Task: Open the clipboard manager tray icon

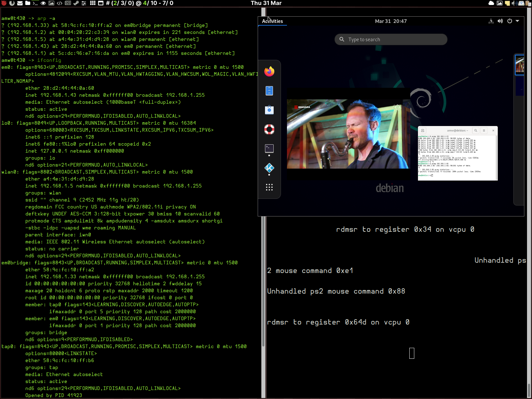Action: [x=528, y=3]
